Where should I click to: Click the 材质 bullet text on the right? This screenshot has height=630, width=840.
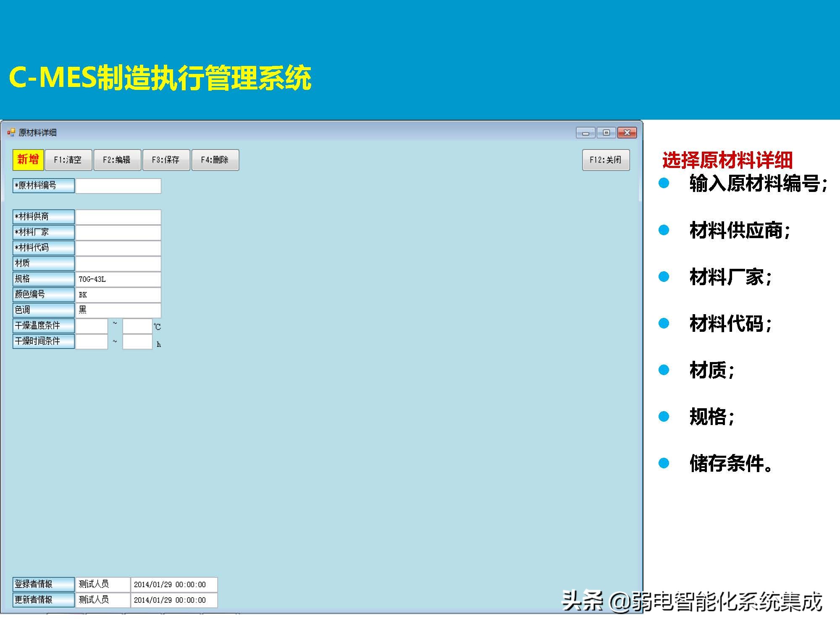coord(712,370)
